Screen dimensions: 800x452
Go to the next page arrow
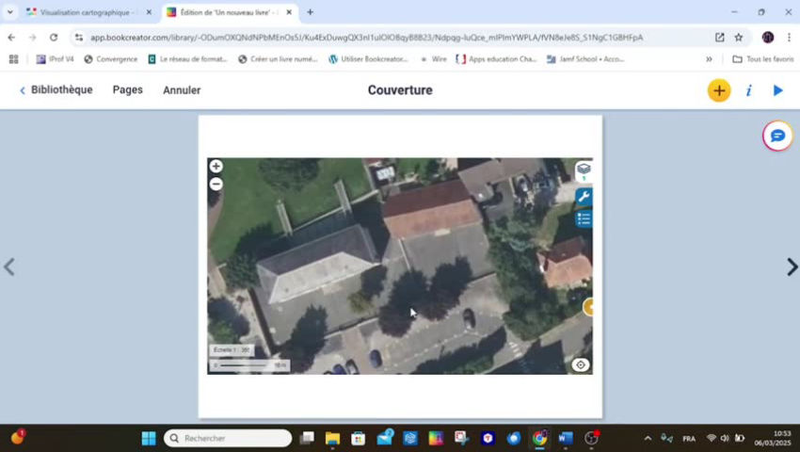791,267
